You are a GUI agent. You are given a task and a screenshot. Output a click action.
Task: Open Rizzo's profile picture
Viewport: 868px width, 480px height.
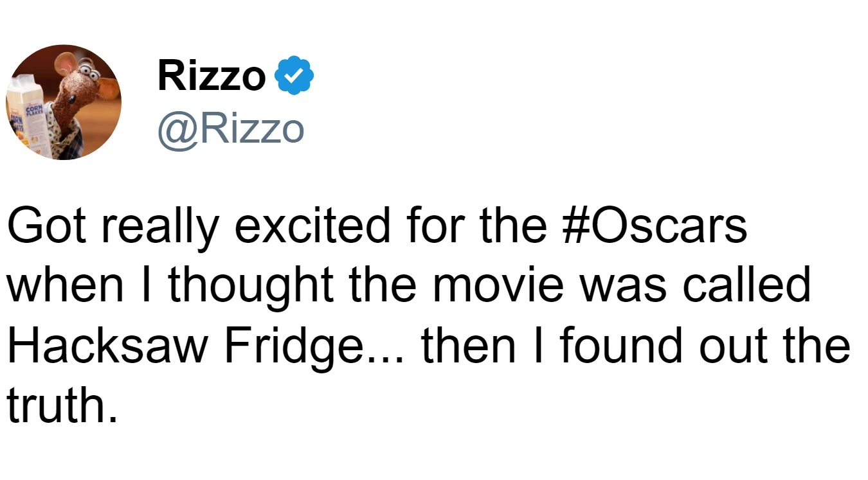[x=64, y=102]
